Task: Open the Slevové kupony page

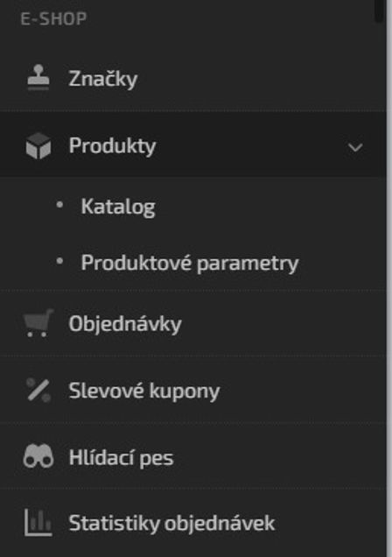Action: tap(144, 391)
